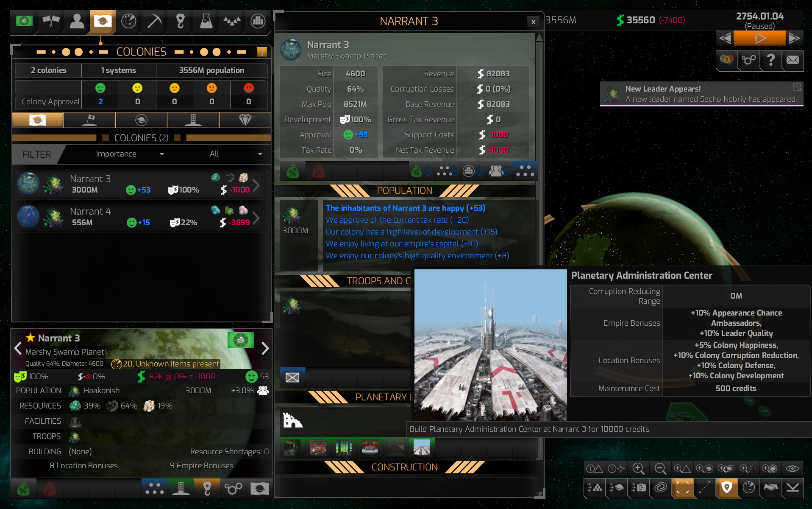
Task: Click the Colonies panel help question mark
Action: [x=262, y=52]
